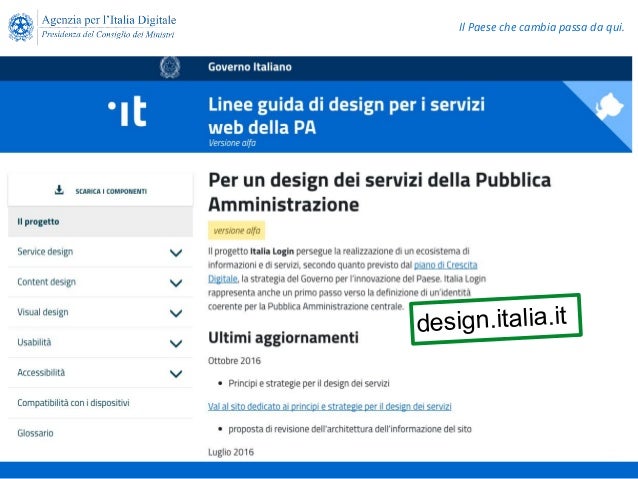
Task: Follow the piano di Crescita Digitale link
Action: pyautogui.click(x=445, y=265)
